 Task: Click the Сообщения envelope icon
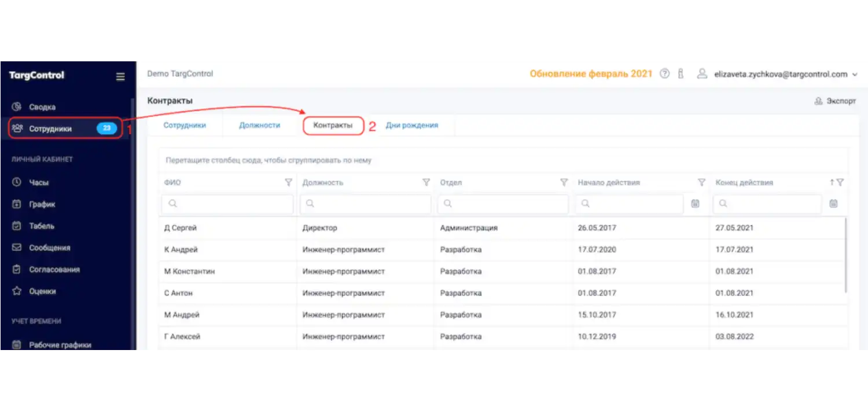click(17, 247)
